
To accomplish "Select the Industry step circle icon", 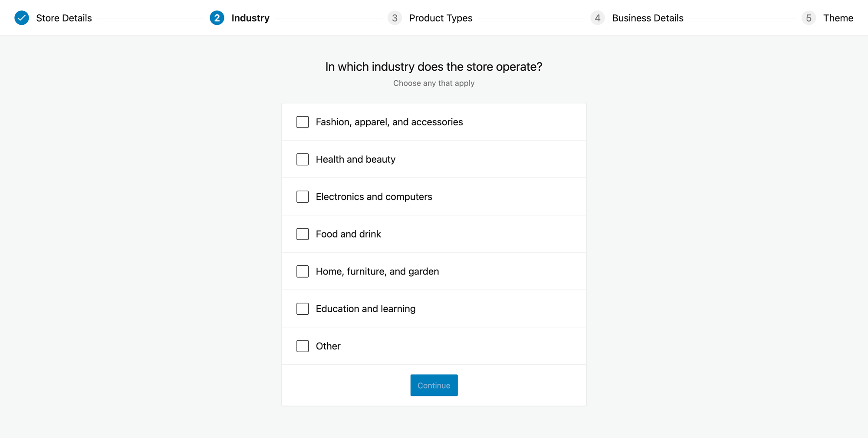I will [x=217, y=18].
